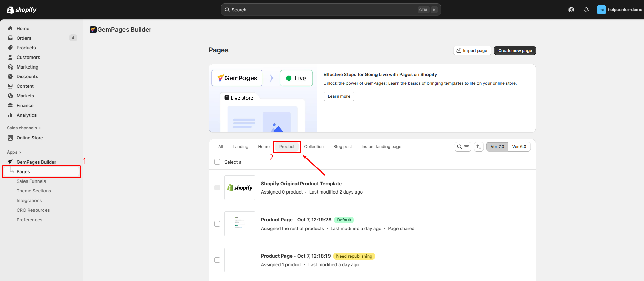Click the Create new page button
This screenshot has height=281, width=644.
[x=515, y=51]
